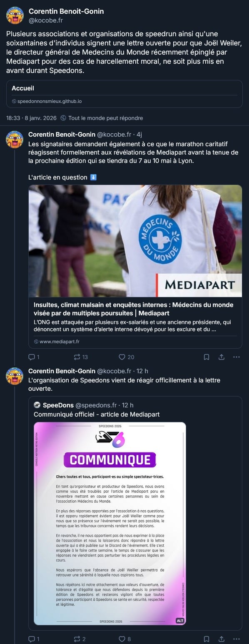Open the speedonnonsmieux.github.io link card

pos(124,94)
